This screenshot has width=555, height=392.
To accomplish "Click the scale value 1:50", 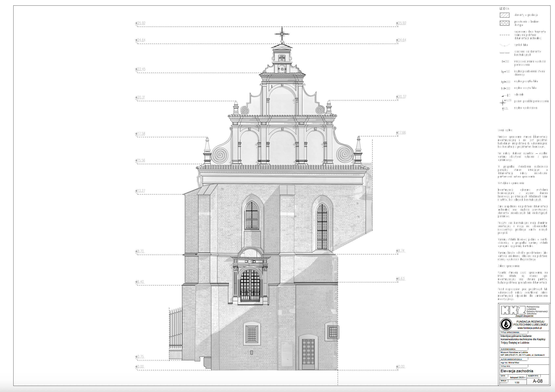I will [x=517, y=383].
